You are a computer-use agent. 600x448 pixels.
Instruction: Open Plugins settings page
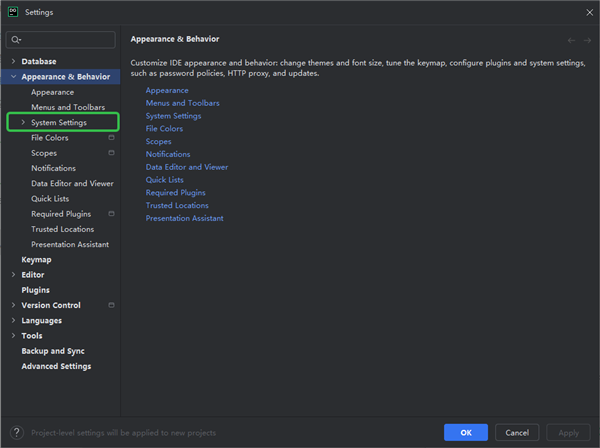[x=35, y=290]
